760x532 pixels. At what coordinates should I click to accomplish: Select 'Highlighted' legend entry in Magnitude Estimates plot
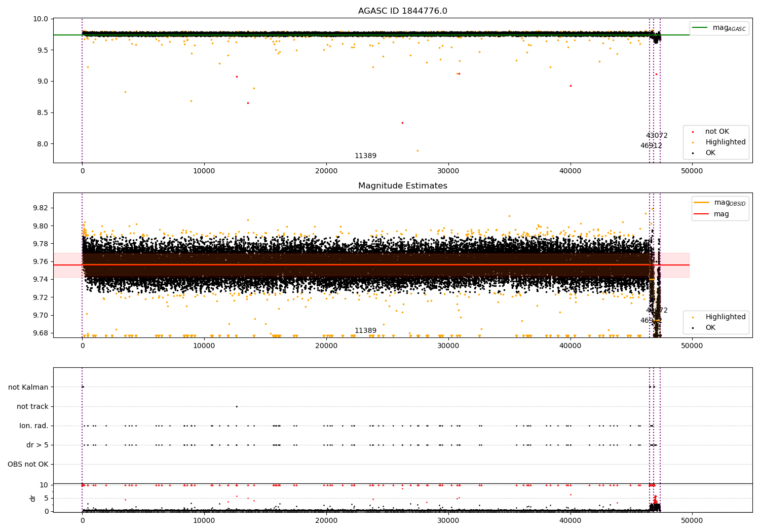[x=726, y=317]
